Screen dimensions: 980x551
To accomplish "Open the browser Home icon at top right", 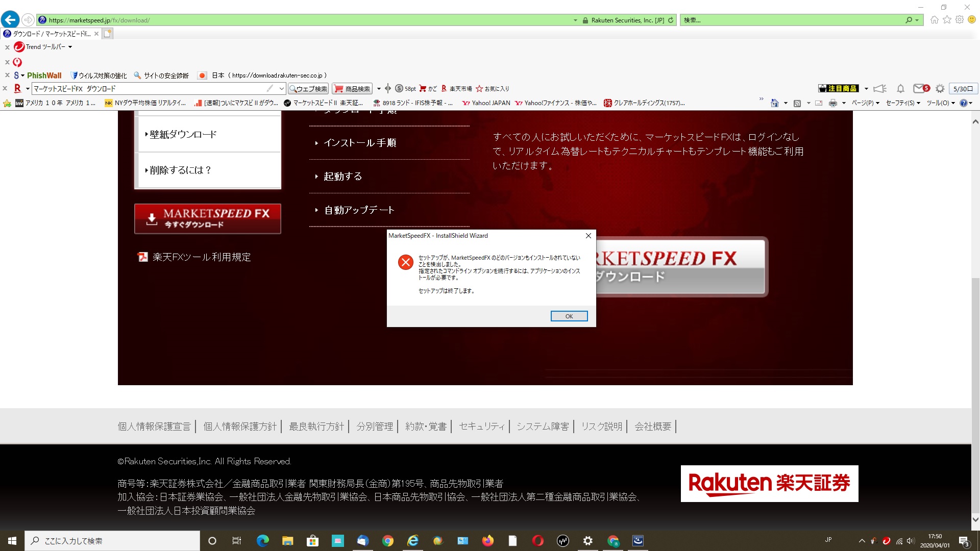I will point(934,20).
